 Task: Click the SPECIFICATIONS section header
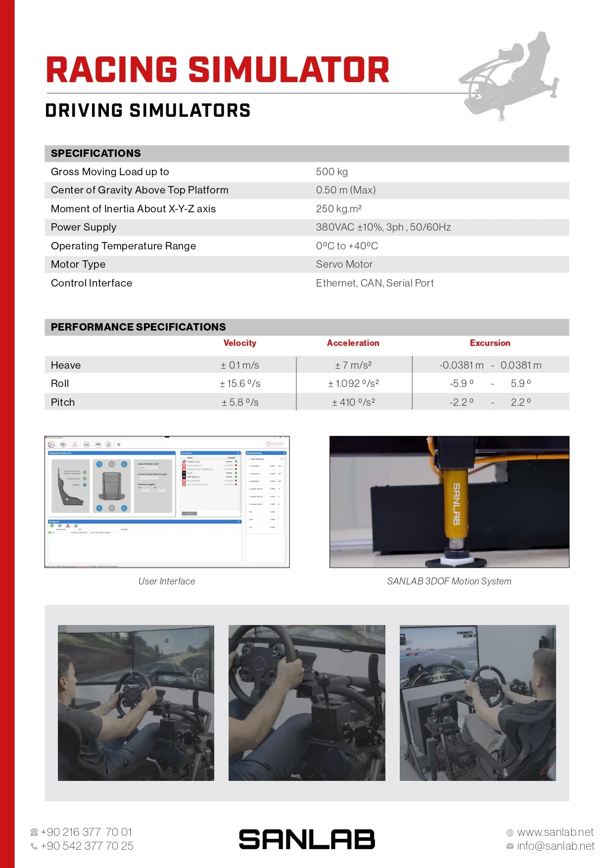point(96,153)
